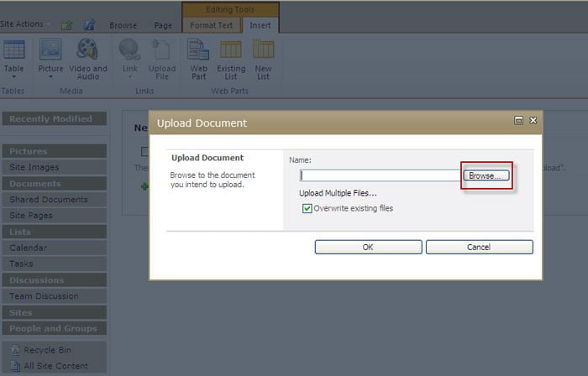Viewport: 588px width, 376px height.
Task: Cancel the Upload Document dialog
Action: 480,248
